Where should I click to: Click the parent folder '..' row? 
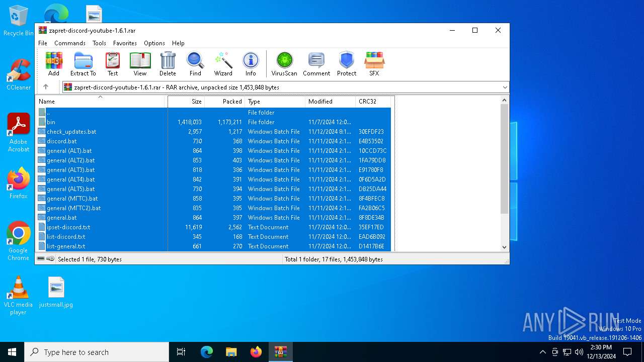point(213,113)
